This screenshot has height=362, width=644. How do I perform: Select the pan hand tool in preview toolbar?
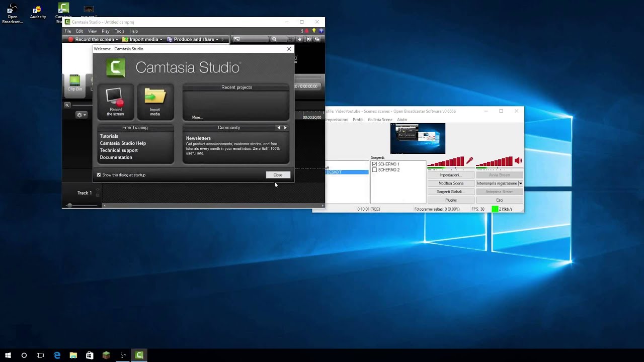(300, 39)
